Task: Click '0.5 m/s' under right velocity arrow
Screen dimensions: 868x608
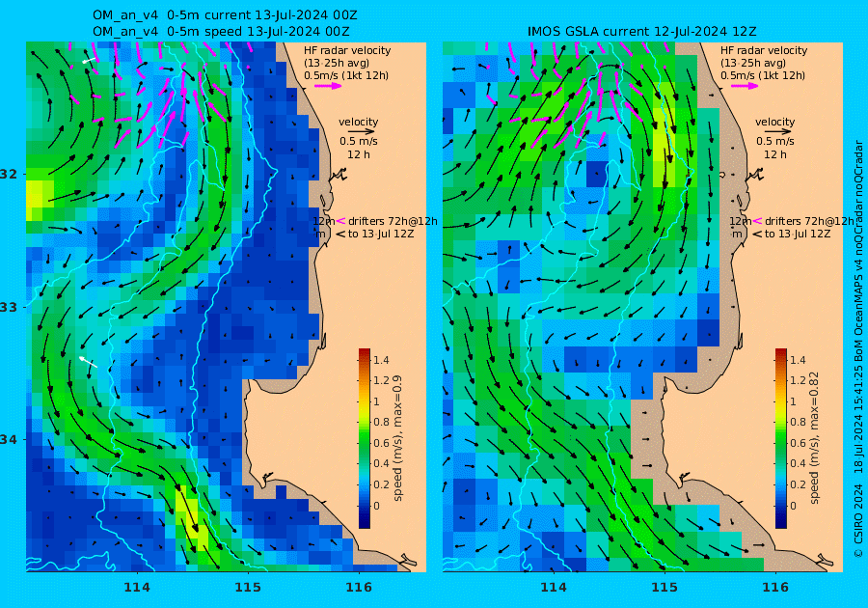Action: tap(775, 142)
